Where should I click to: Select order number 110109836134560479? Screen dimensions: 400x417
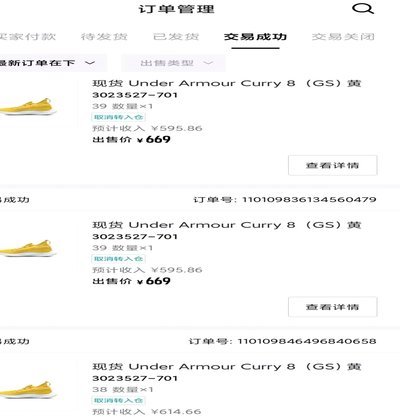(309, 200)
